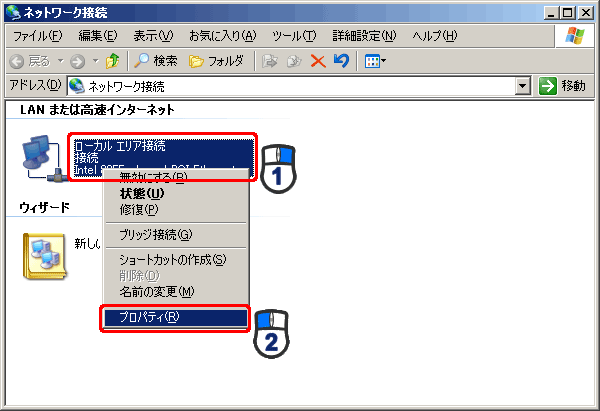Click the blue Undo arrow icon

coord(341,61)
